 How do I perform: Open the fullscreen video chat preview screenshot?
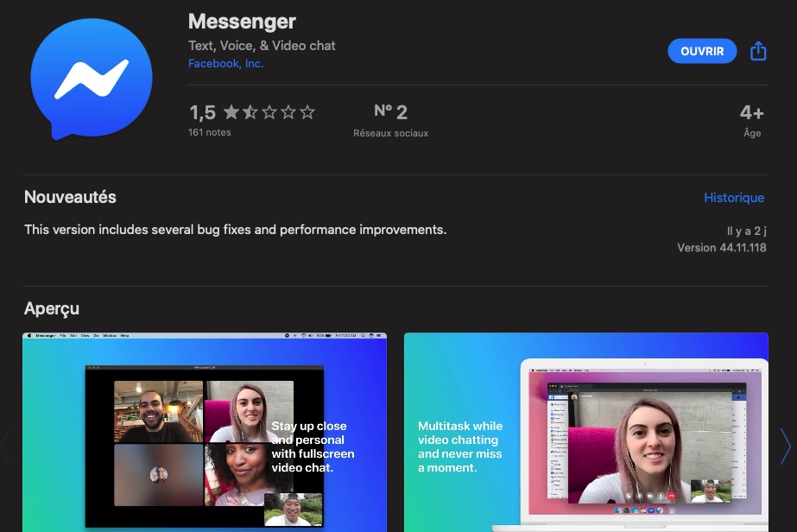coord(205,433)
